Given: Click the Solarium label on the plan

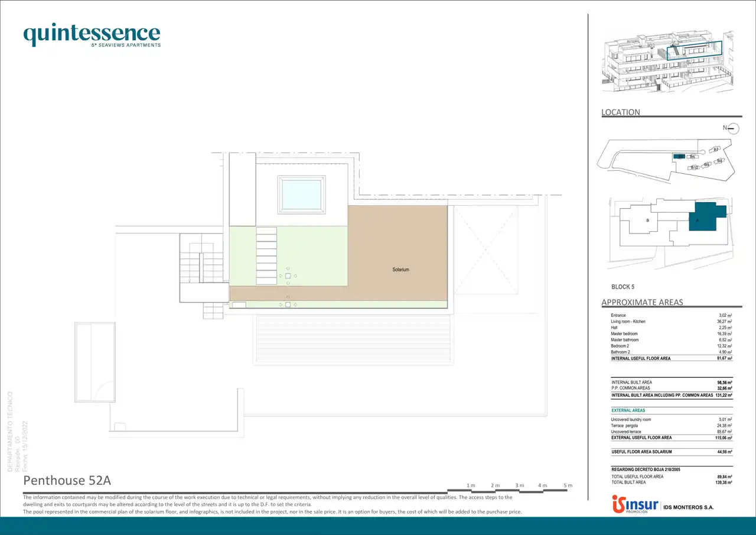Looking at the screenshot, I should pos(400,270).
